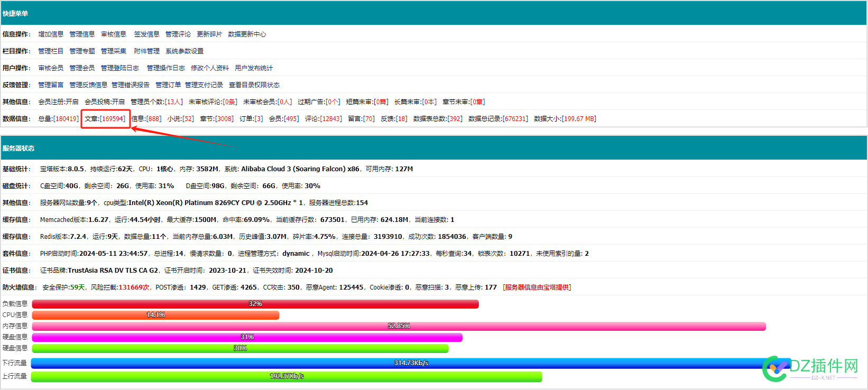Go to 管理反馈信息

pos(88,85)
